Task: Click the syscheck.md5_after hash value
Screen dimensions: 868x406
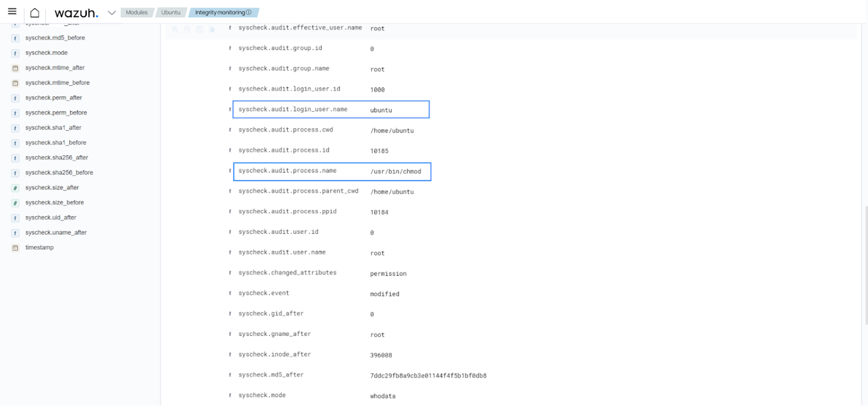Action: [x=428, y=375]
